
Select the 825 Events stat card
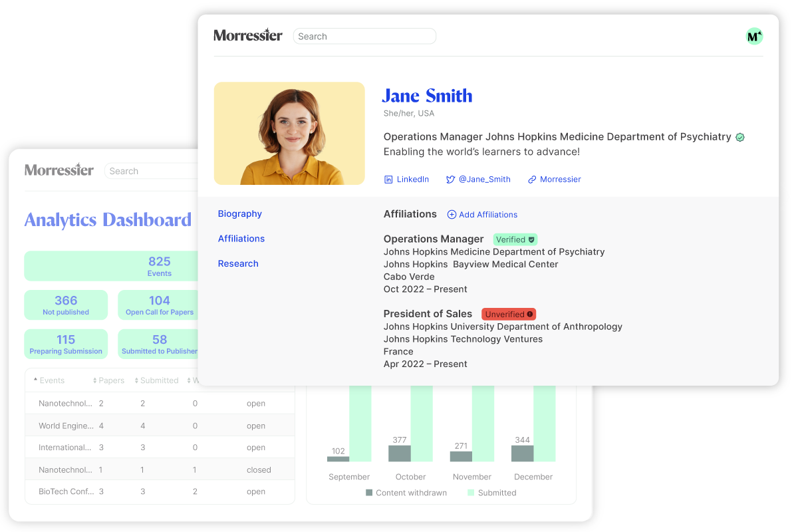coord(112,266)
